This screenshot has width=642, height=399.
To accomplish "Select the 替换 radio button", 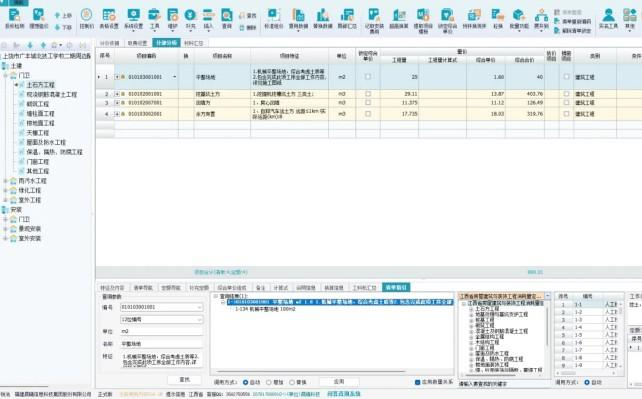I will (292, 382).
